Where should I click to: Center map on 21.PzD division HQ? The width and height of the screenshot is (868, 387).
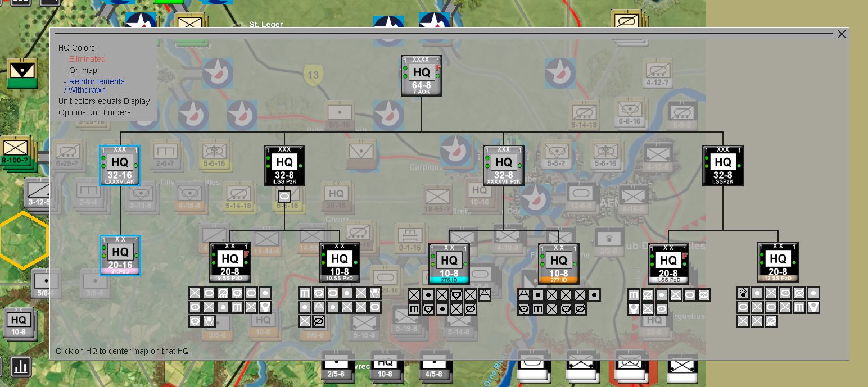coord(120,256)
